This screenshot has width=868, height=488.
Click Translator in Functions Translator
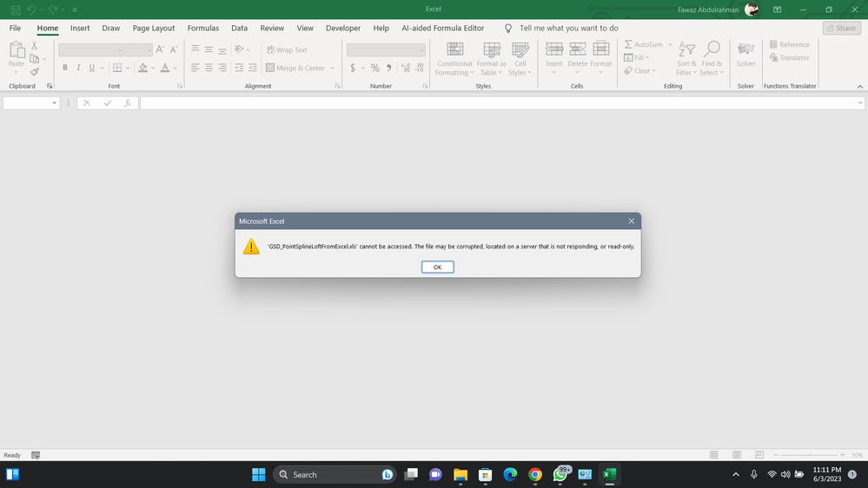pyautogui.click(x=790, y=57)
